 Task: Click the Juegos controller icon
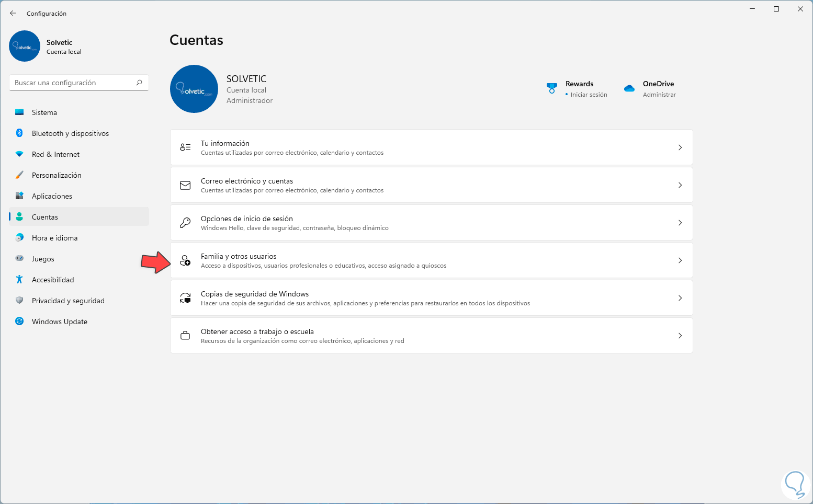click(19, 259)
